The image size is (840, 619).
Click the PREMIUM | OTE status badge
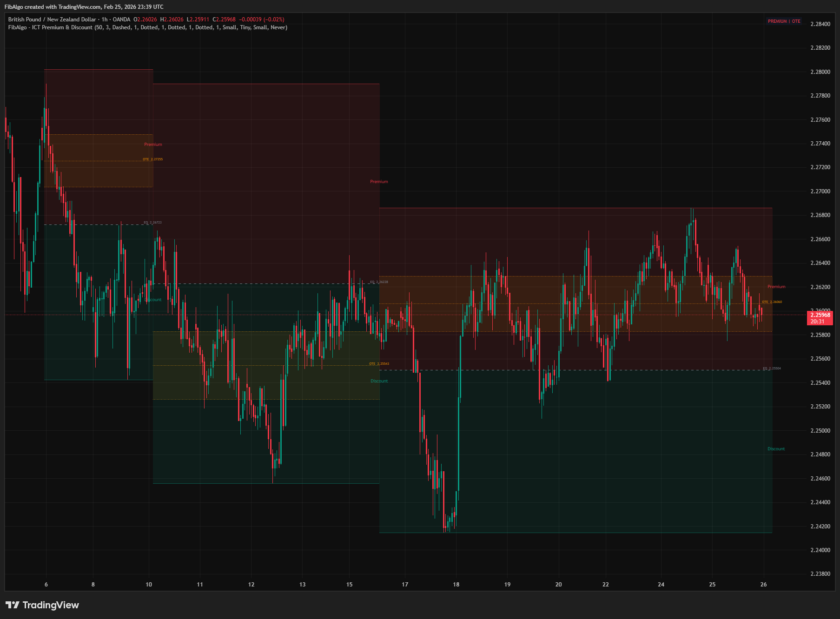[785, 21]
